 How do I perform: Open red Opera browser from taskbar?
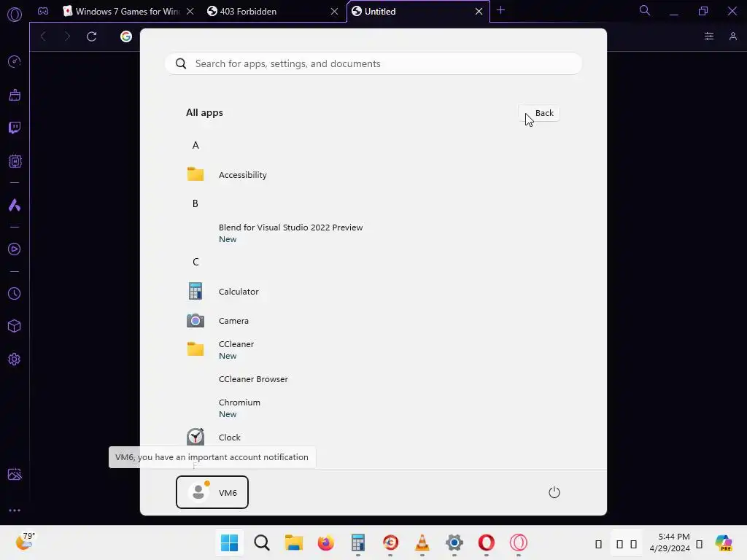(x=487, y=542)
